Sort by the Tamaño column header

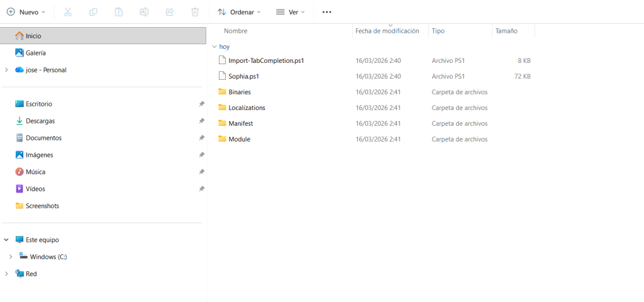coord(506,31)
